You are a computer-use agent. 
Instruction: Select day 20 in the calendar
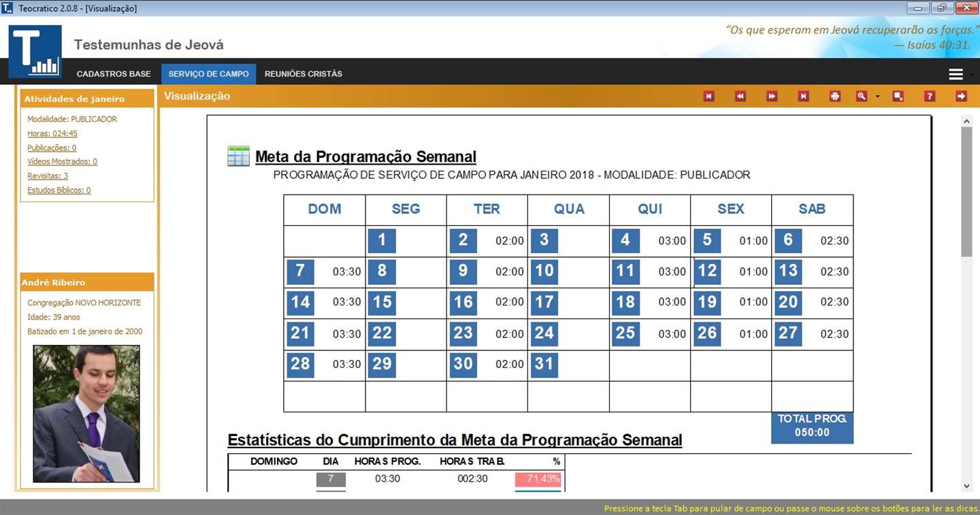coord(788,303)
